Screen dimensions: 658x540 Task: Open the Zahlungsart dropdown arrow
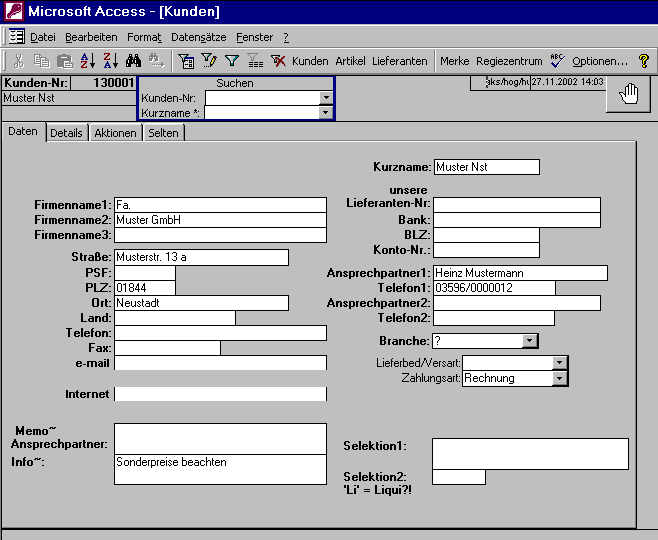[560, 378]
